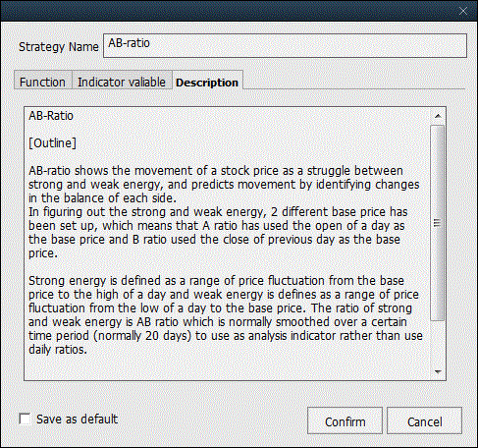The height and width of the screenshot is (448, 478).
Task: Focus the Strategy Name input field
Action: point(285,46)
